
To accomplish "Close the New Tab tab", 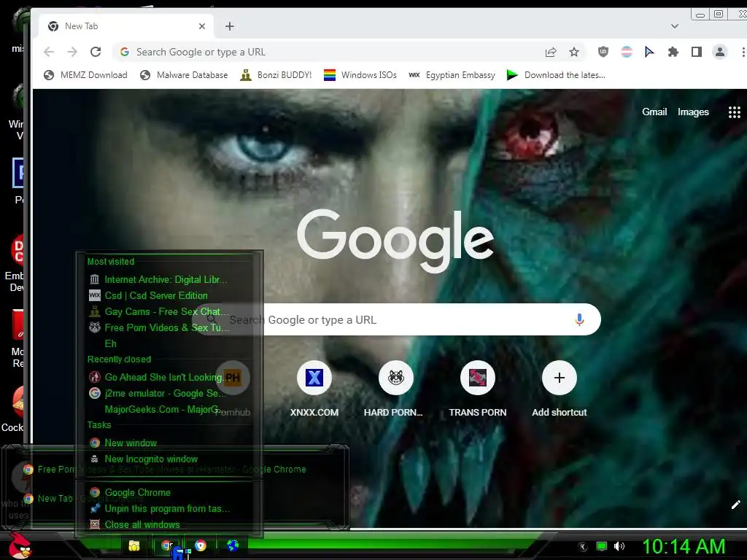I will tap(202, 26).
